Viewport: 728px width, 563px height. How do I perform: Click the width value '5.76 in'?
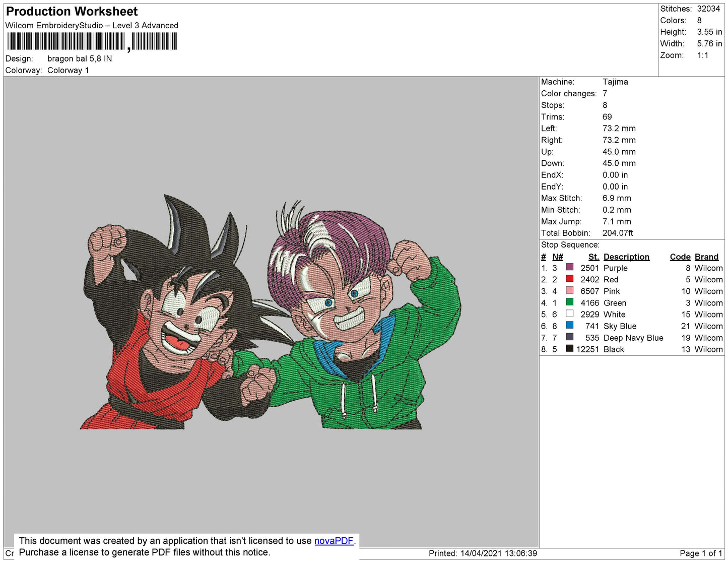(x=709, y=44)
